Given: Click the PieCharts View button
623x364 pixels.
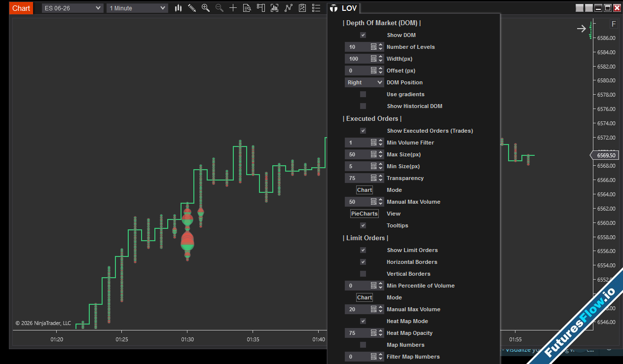Looking at the screenshot, I should [x=365, y=214].
